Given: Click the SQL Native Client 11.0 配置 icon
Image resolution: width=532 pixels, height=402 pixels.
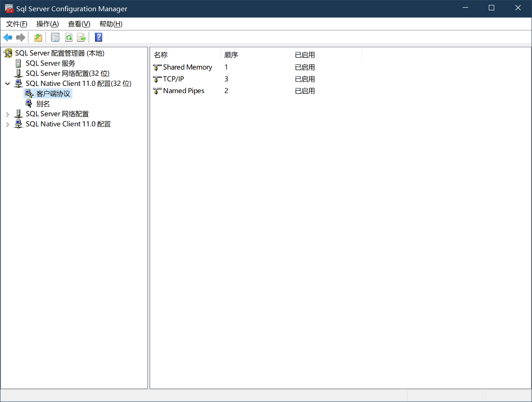Looking at the screenshot, I should tap(18, 124).
